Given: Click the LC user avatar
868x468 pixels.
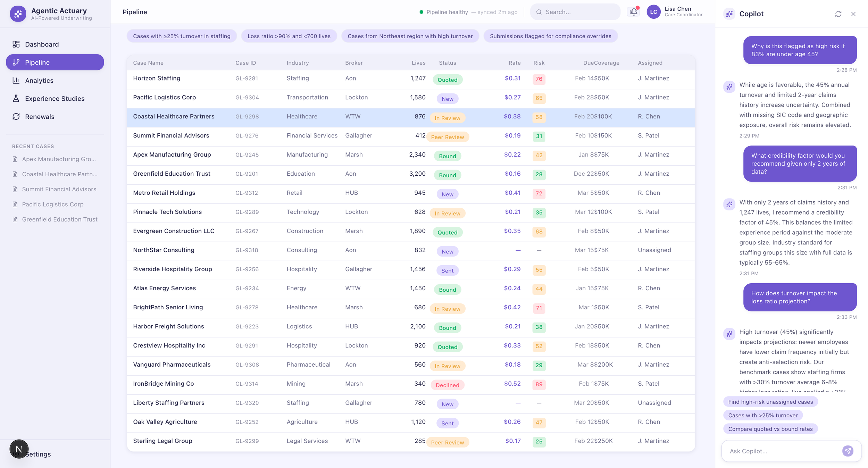Looking at the screenshot, I should (653, 12).
